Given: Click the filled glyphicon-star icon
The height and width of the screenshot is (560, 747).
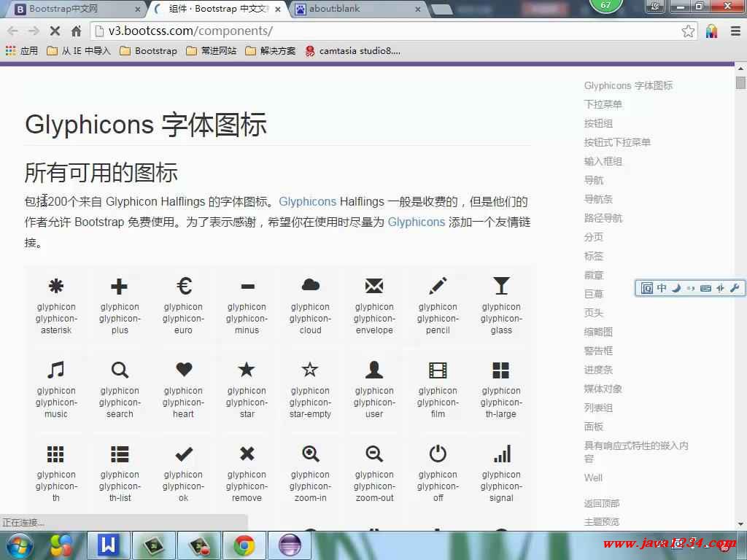Looking at the screenshot, I should (x=247, y=369).
